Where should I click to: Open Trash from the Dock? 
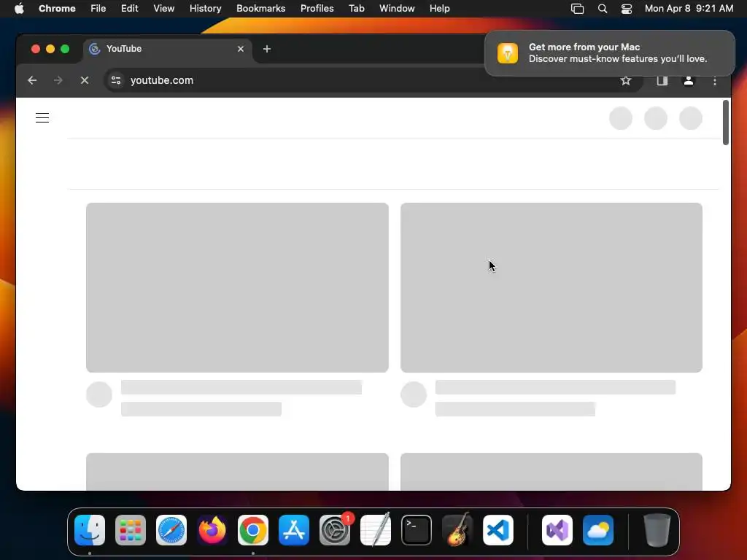tap(657, 530)
